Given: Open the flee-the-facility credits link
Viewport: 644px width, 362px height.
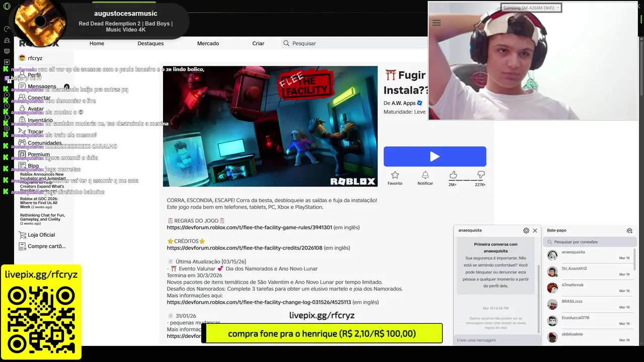Looking at the screenshot, I should click(x=245, y=248).
